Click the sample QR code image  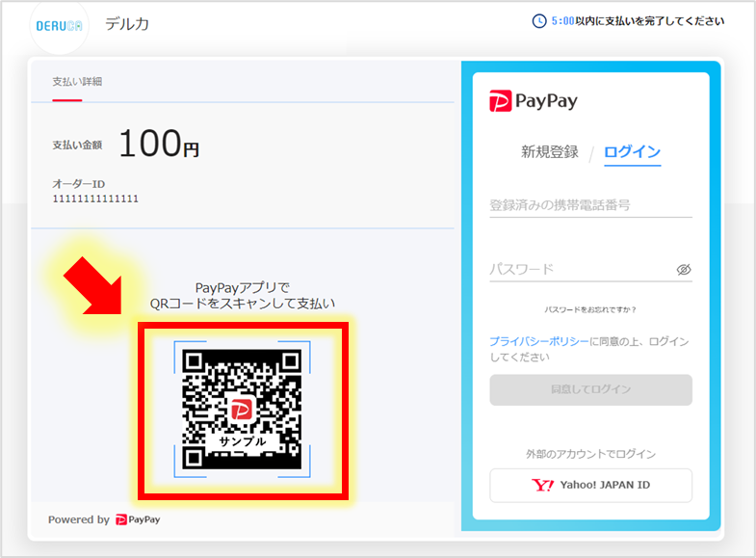pyautogui.click(x=242, y=410)
